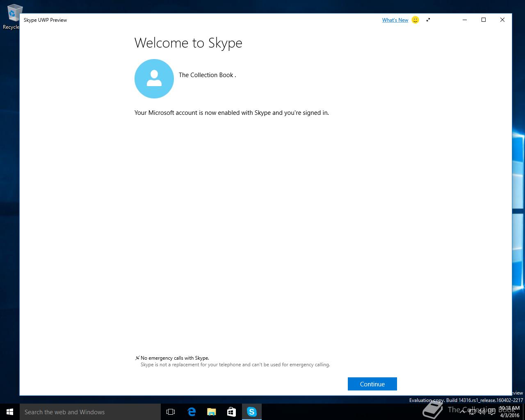Image resolution: width=525 pixels, height=420 pixels.
Task: Click the Continue button
Action: (372, 384)
